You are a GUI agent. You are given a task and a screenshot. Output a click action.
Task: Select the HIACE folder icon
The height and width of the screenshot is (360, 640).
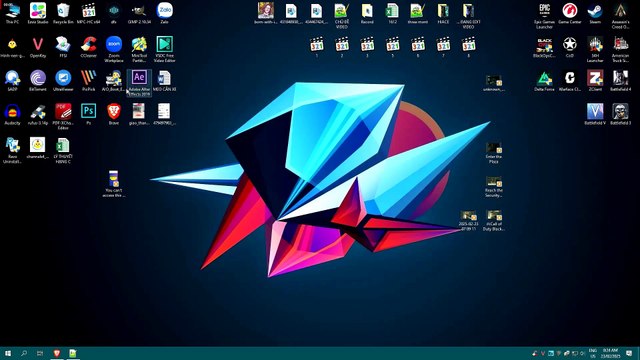tap(443, 13)
